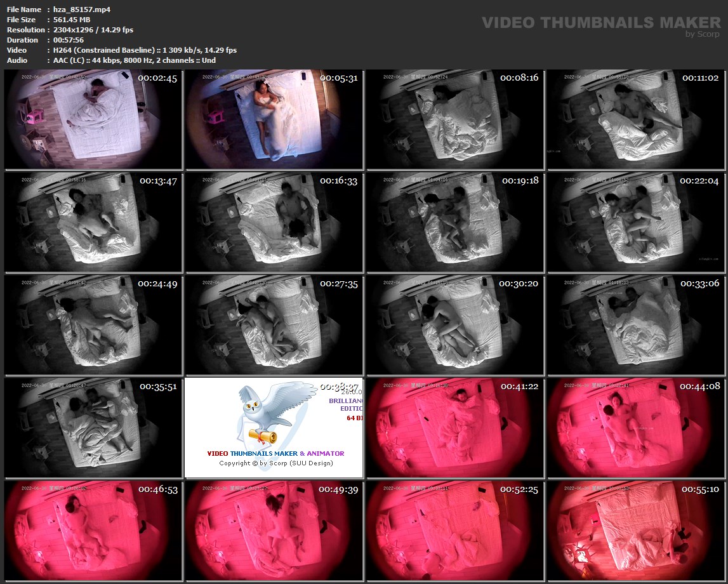This screenshot has height=584, width=728.
Task: Click the thumbnail with timestamp 00:46:53
Action: 93,531
